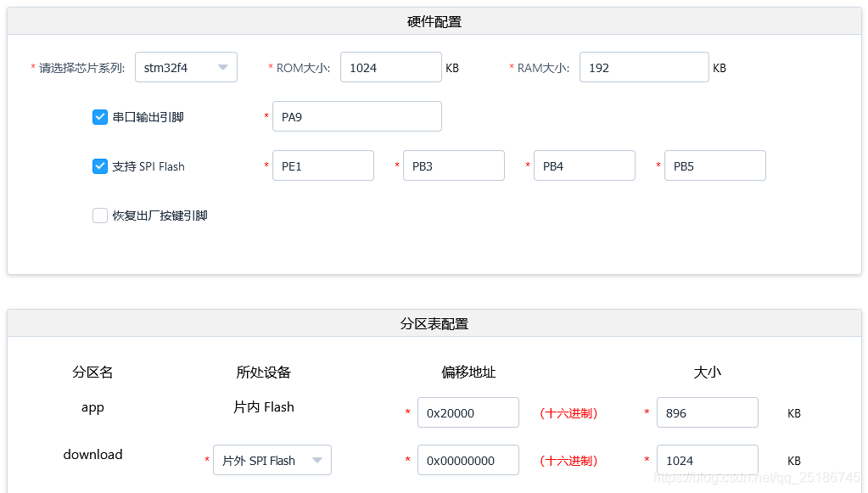This screenshot has width=868, height=493.
Task: Click the serial output pin field PA9
Action: click(356, 116)
